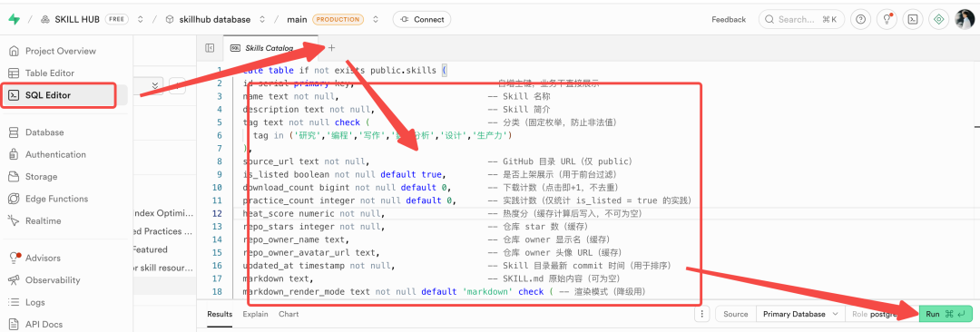980x332 pixels.
Task: Add a new query tab with plus
Action: 332,48
